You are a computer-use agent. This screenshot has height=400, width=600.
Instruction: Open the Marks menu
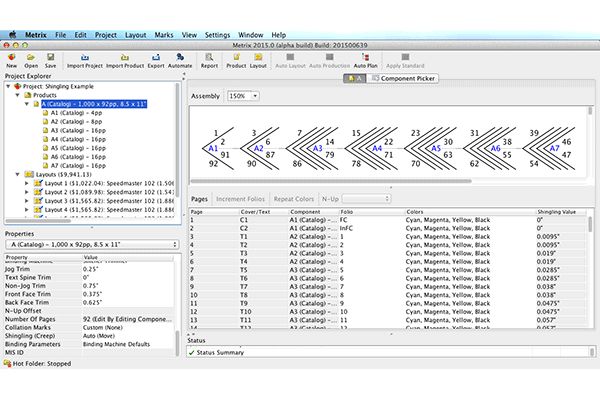164,35
